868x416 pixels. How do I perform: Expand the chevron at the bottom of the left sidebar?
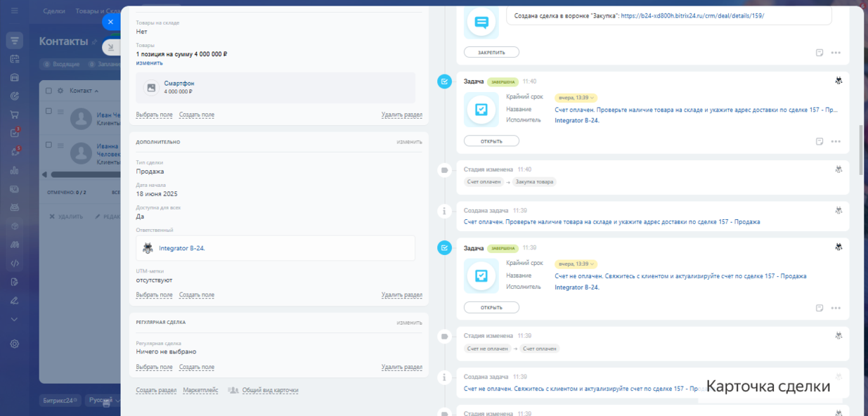click(15, 319)
